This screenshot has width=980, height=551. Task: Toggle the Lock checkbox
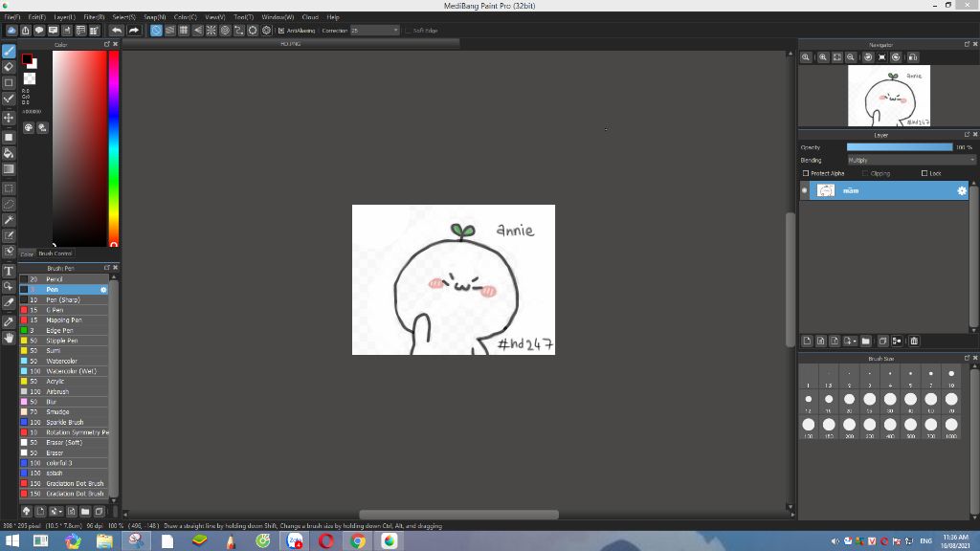(924, 174)
